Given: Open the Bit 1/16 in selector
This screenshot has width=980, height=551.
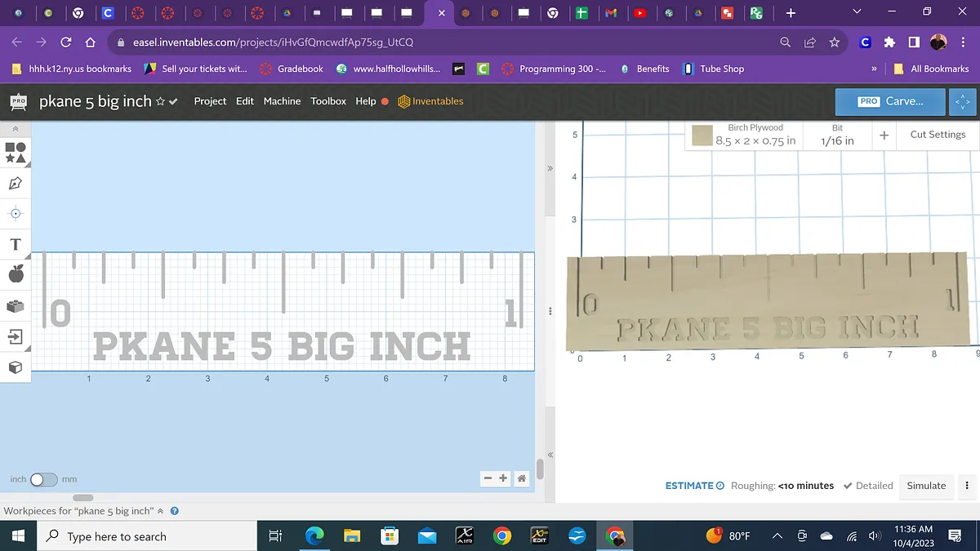Looking at the screenshot, I should [x=837, y=135].
